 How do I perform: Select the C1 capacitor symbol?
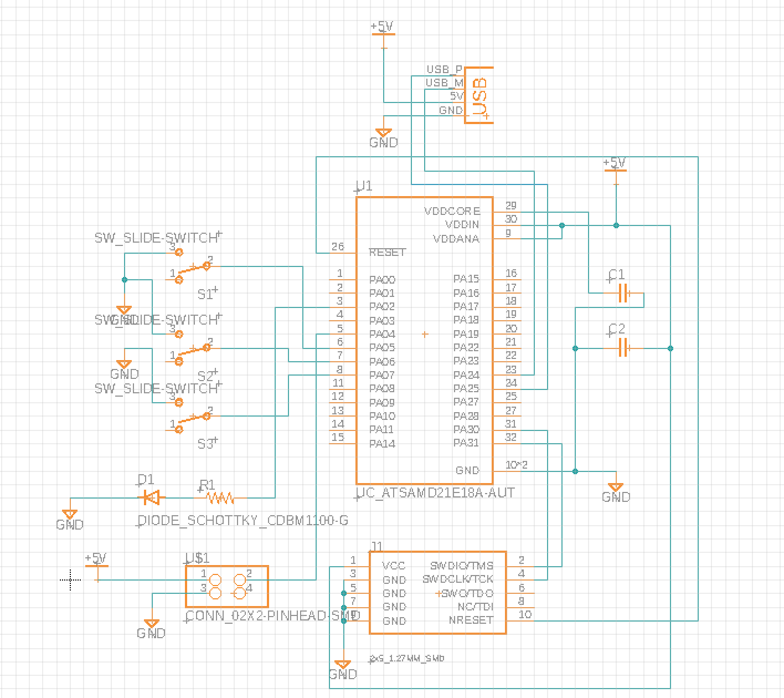pyautogui.click(x=623, y=293)
